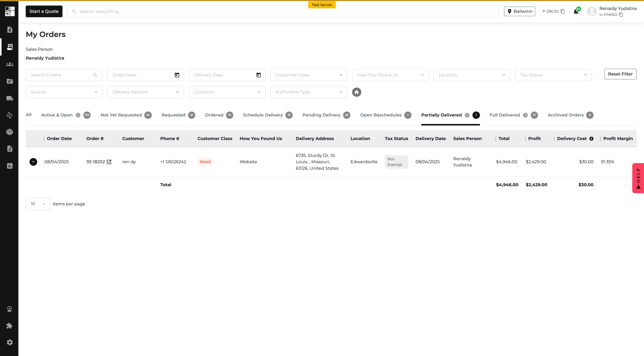This screenshot has height=356, width=644.
Task: Click the Reset Filter button
Action: pos(620,74)
